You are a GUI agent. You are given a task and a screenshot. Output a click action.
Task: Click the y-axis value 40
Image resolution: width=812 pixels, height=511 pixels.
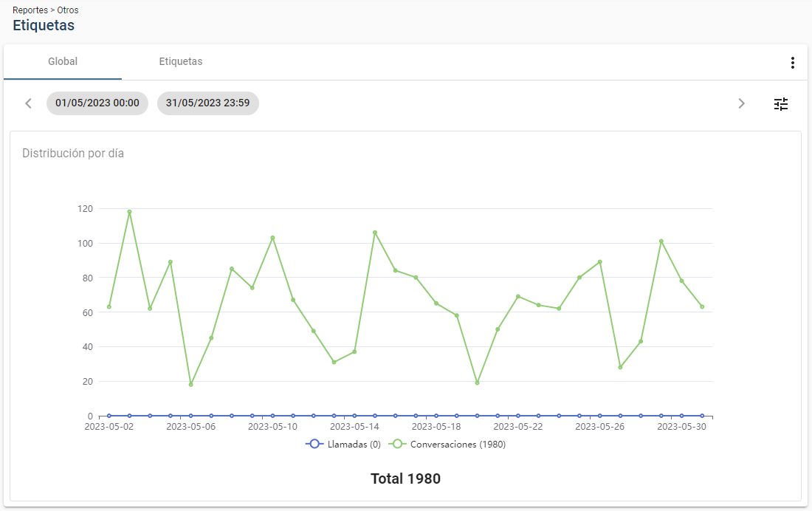pos(87,347)
